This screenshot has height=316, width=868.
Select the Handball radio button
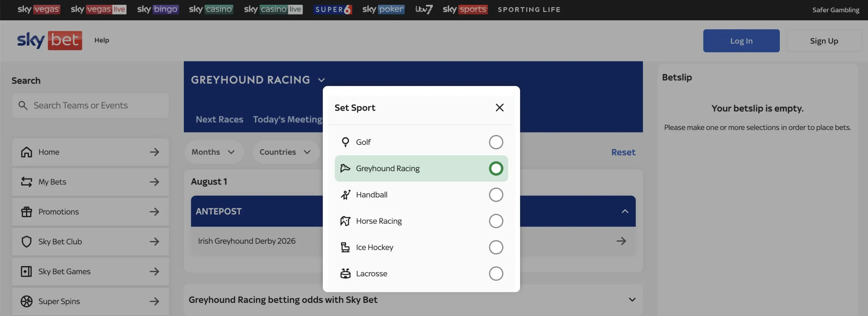point(496,195)
